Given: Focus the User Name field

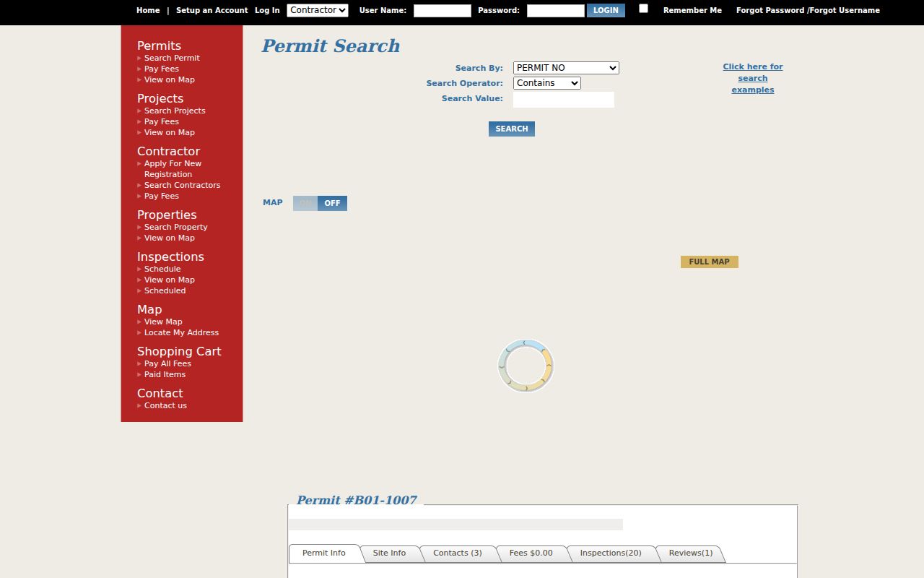Looking at the screenshot, I should click(x=442, y=11).
